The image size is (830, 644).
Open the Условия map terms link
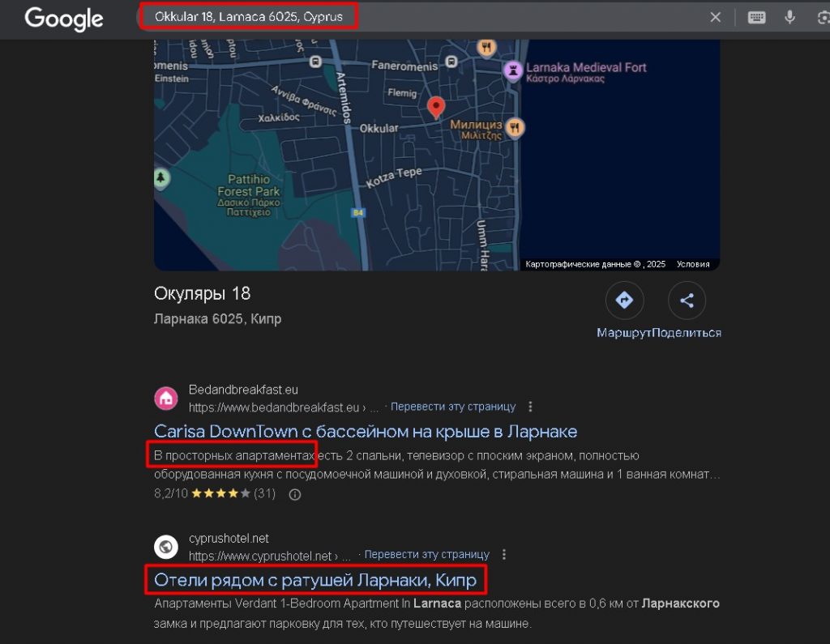click(693, 264)
